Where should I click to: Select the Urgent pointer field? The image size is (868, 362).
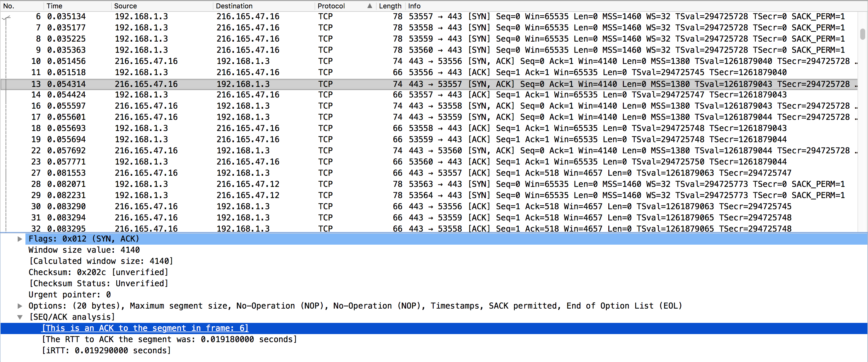point(70,295)
